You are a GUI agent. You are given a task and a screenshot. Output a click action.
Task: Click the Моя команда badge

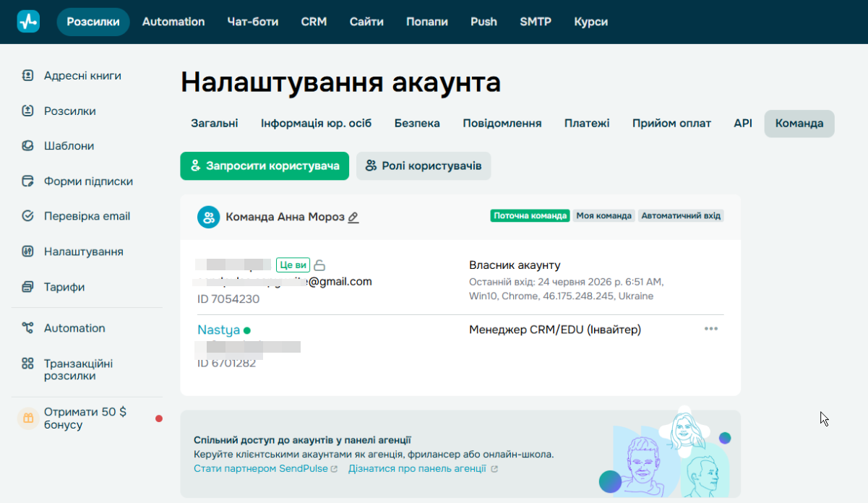[x=604, y=215]
